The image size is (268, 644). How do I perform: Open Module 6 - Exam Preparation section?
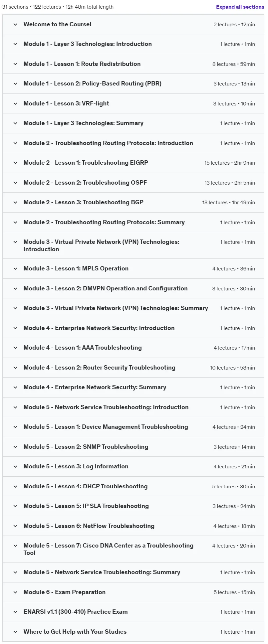click(133, 592)
